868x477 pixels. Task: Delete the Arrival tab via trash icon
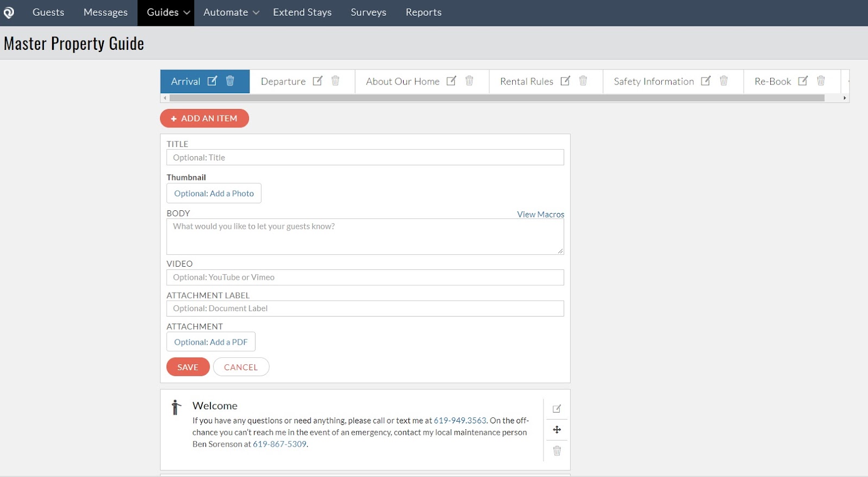point(230,81)
